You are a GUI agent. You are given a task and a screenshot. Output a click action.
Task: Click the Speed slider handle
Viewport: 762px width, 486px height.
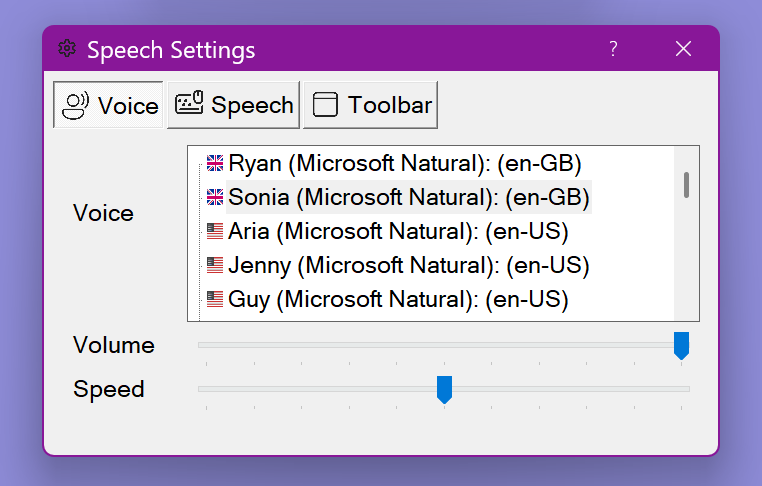444,389
